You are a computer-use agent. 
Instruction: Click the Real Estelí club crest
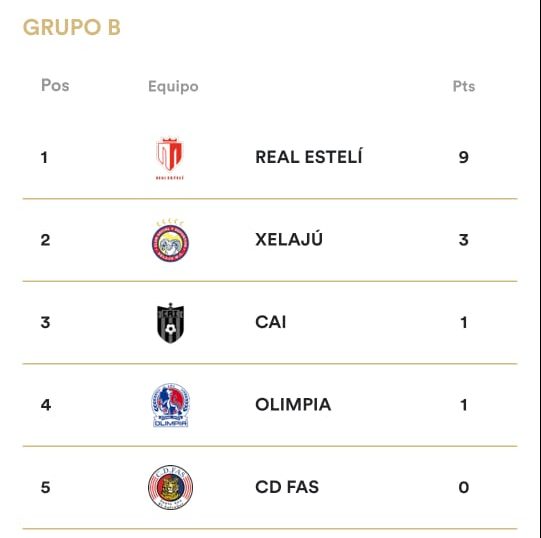coord(170,158)
